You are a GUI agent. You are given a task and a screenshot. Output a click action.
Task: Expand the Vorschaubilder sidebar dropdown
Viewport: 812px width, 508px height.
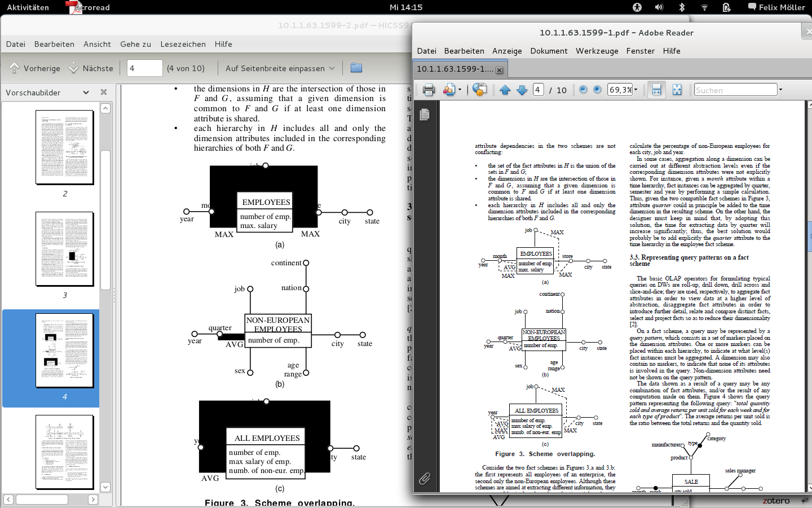[86, 93]
